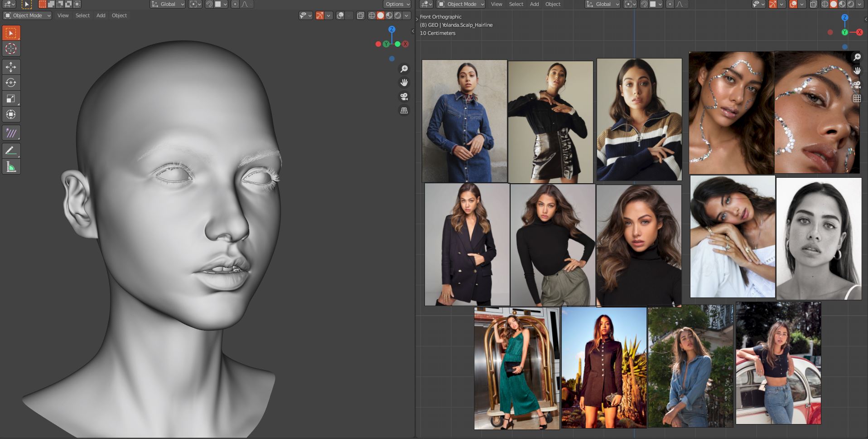868x439 pixels.
Task: Toggle X-ray in the left viewport header
Action: coord(360,16)
